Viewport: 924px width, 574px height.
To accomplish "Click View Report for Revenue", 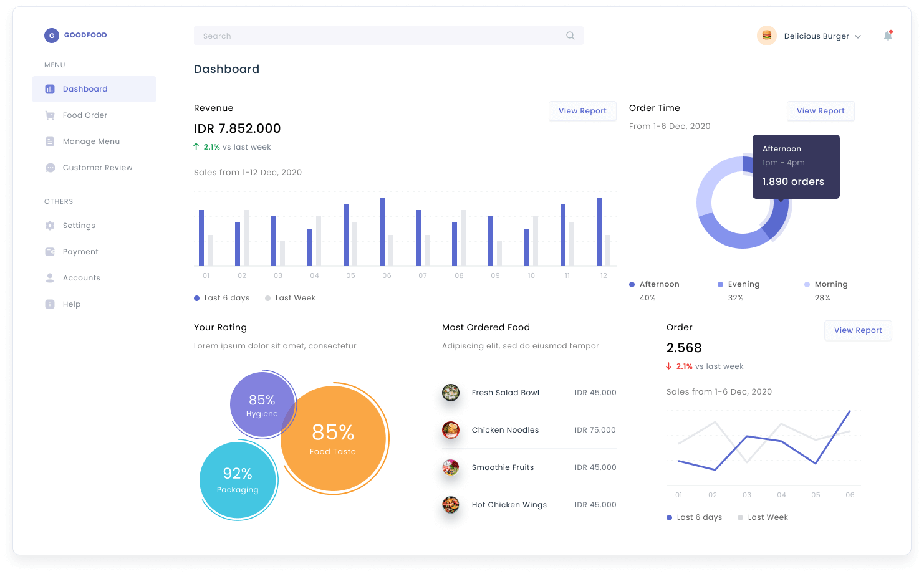I will [582, 111].
